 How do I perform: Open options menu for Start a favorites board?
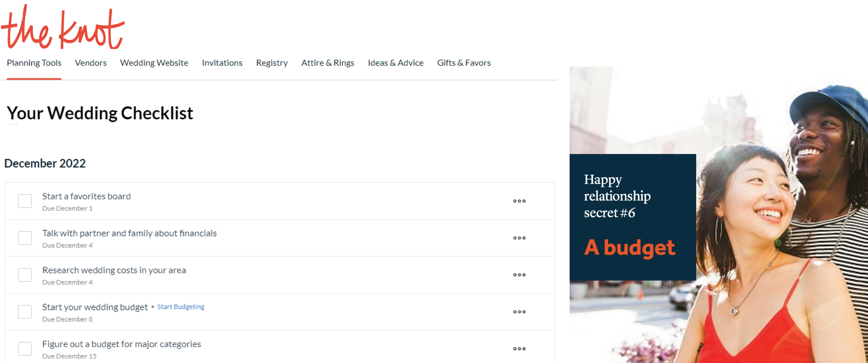coord(519,201)
